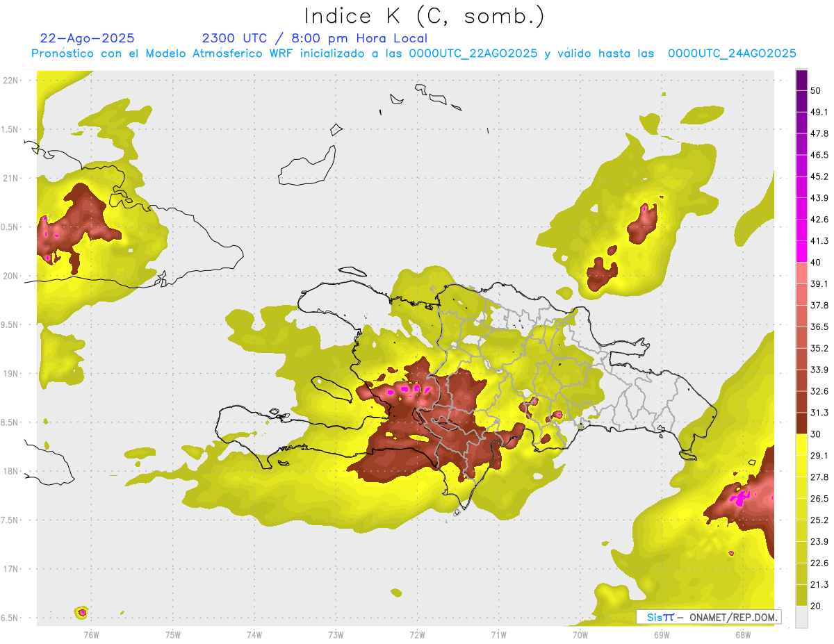Click the 68W longitude label
The image size is (834, 644).
743,634
